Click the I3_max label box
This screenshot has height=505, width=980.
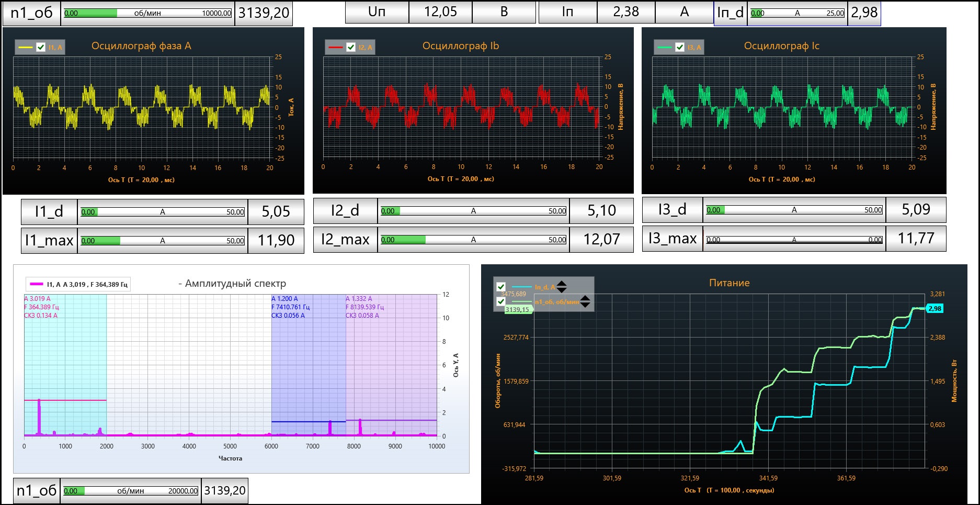coord(673,238)
